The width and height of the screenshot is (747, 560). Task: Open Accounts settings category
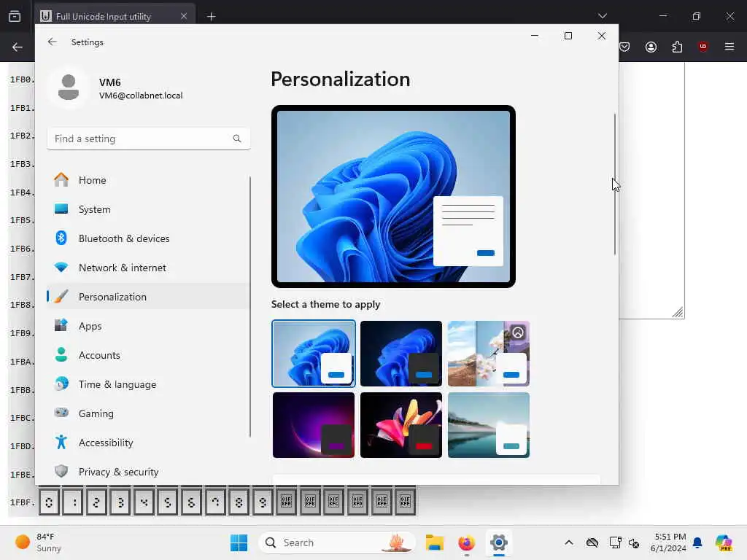pos(148,355)
